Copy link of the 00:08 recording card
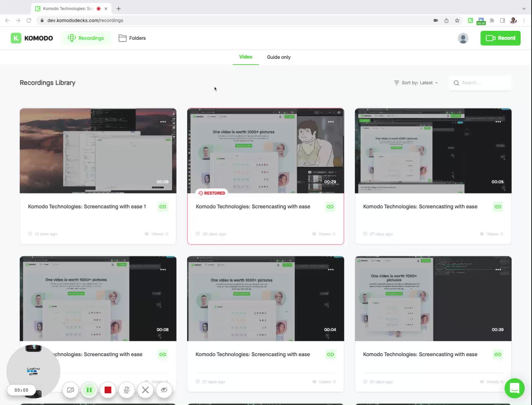Viewport: 532px width, 405px height. 163,354
